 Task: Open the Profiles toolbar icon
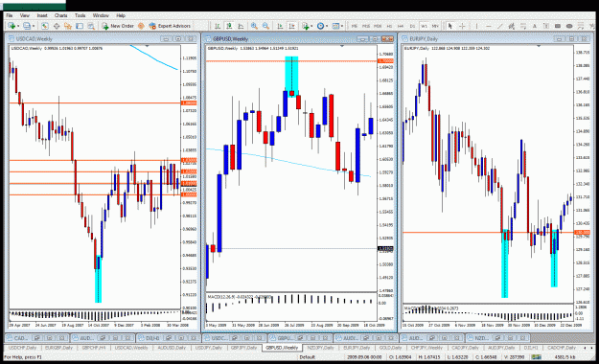click(27, 26)
